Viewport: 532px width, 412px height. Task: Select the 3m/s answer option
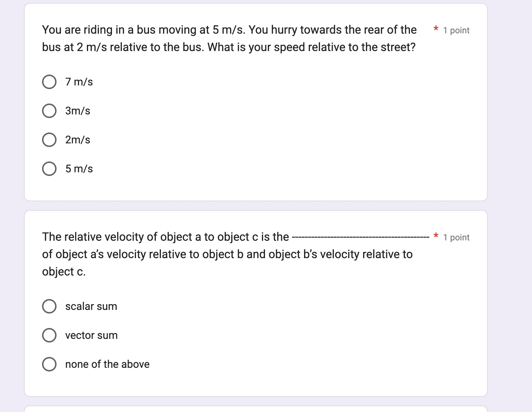click(x=50, y=110)
